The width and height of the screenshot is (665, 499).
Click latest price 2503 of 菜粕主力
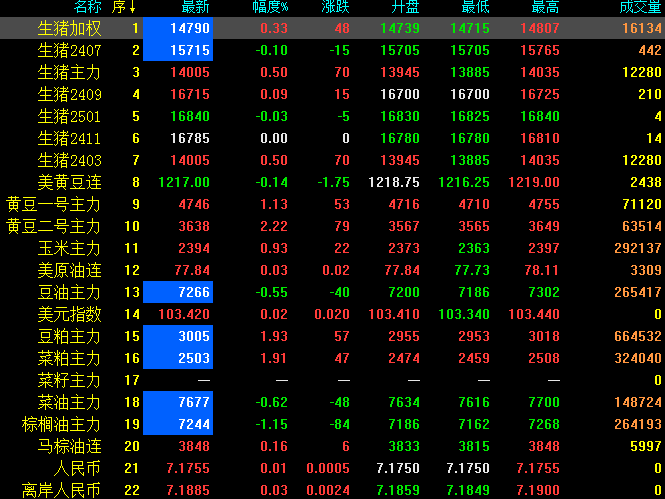pyautogui.click(x=178, y=359)
